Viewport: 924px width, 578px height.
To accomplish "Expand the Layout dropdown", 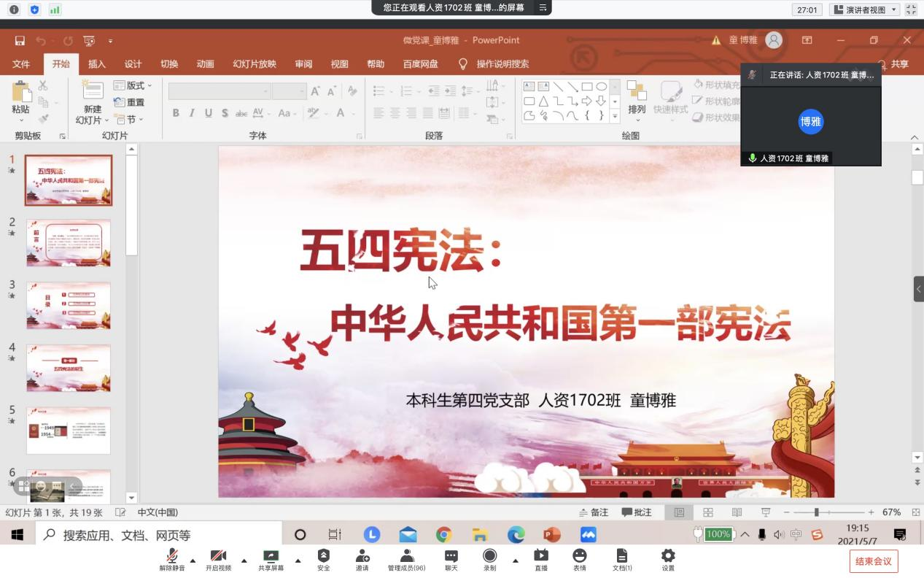I will [x=134, y=85].
